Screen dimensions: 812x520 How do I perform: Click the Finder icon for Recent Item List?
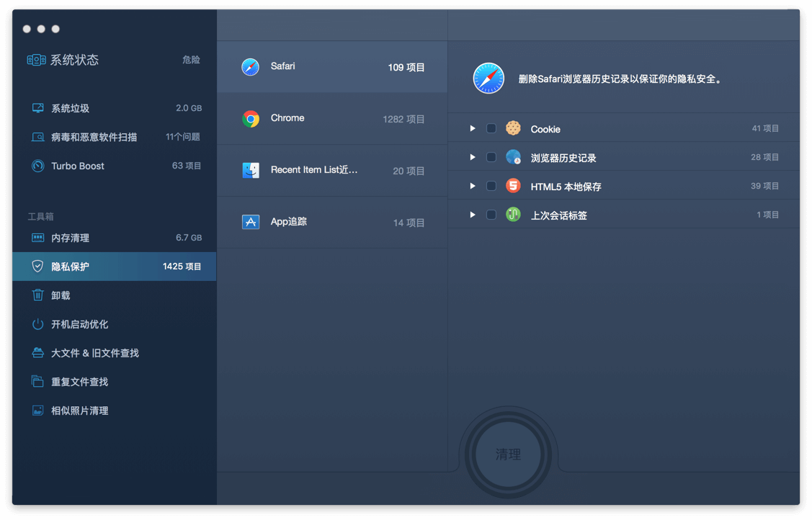pyautogui.click(x=251, y=171)
